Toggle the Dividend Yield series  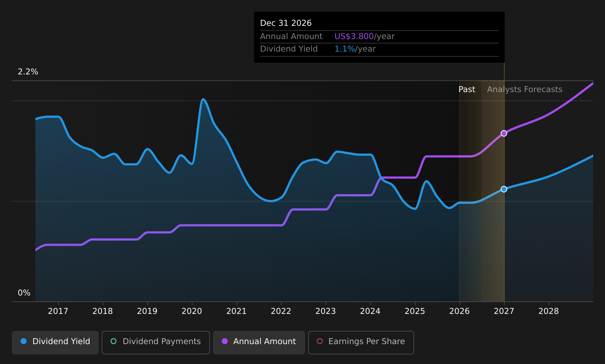coord(55,343)
